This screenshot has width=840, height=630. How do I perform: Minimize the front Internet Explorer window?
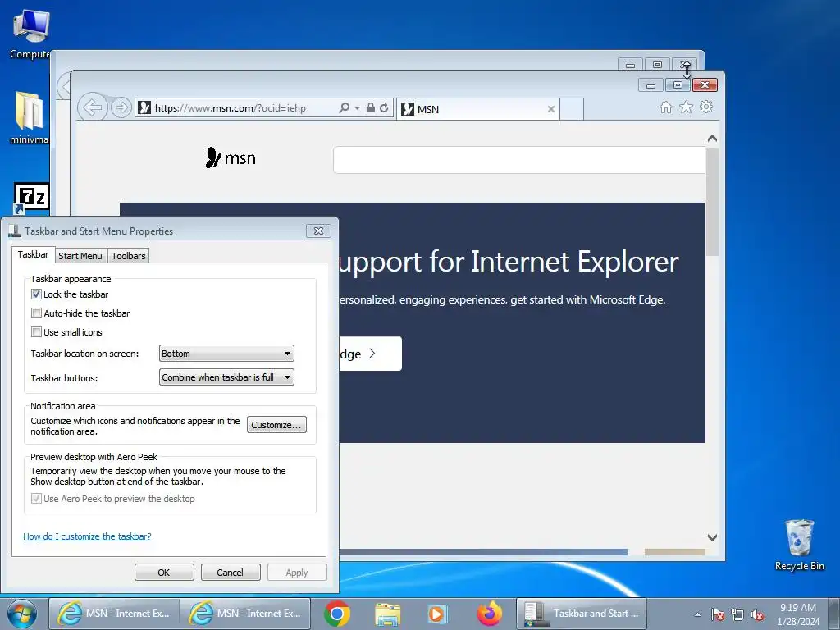tap(651, 85)
